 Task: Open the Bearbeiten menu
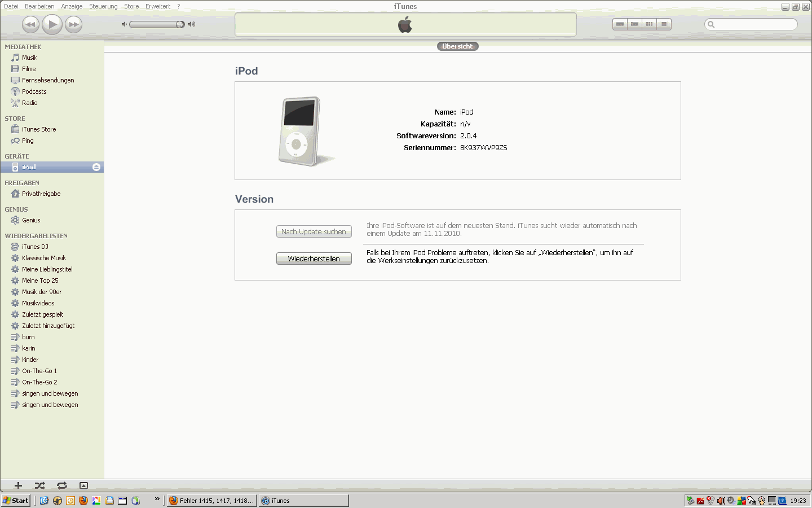pos(39,6)
